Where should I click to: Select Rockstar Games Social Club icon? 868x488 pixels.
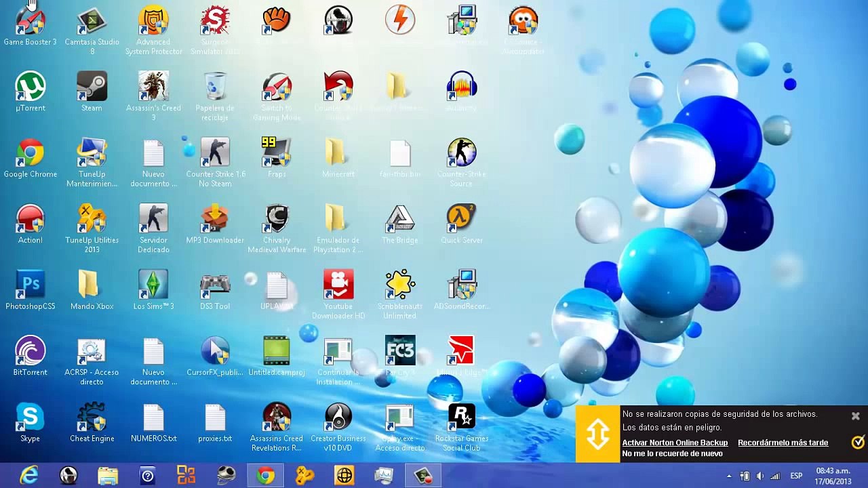click(x=462, y=427)
